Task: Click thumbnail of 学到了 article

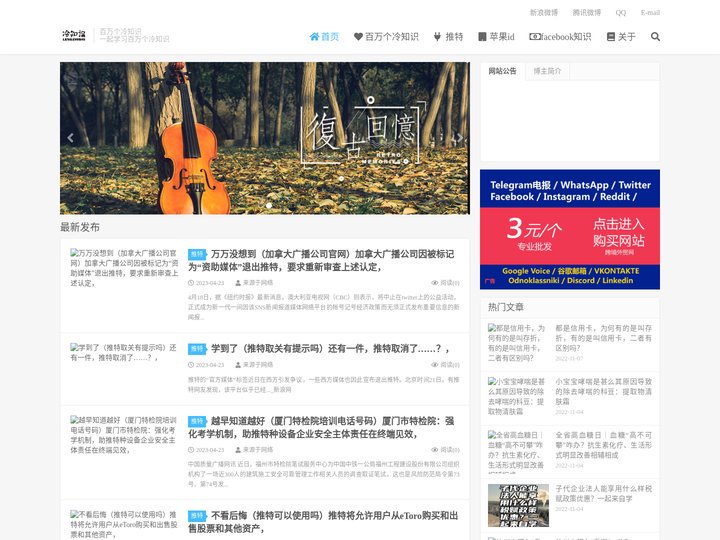Action: [124, 353]
